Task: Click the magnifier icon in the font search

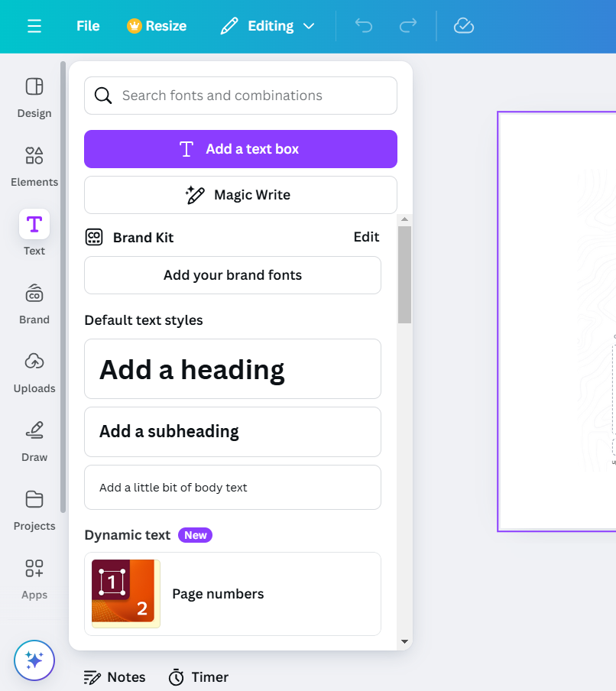Action: pyautogui.click(x=103, y=96)
